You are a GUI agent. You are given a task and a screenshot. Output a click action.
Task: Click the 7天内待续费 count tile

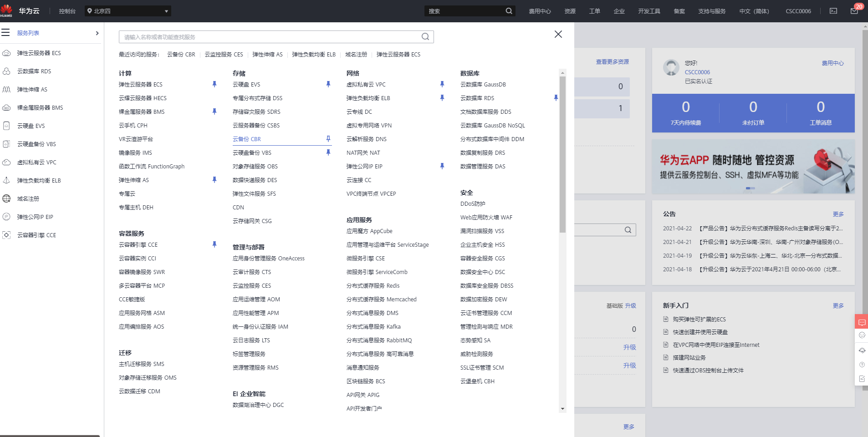686,113
